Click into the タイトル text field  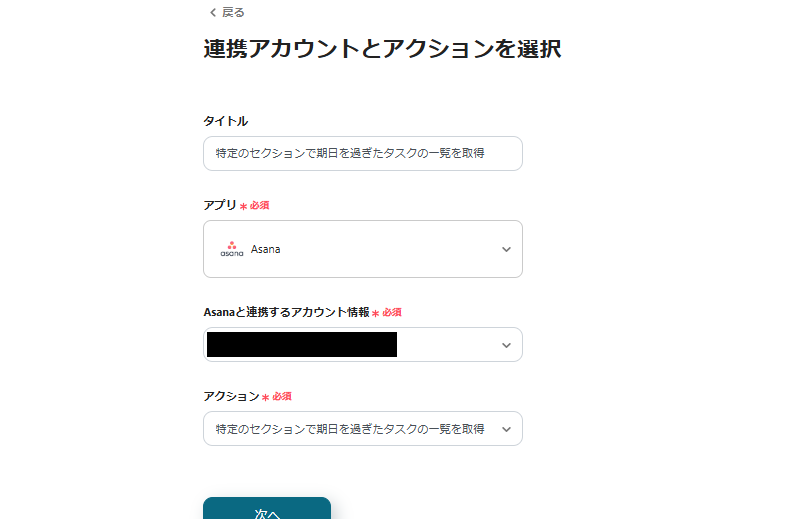click(362, 154)
